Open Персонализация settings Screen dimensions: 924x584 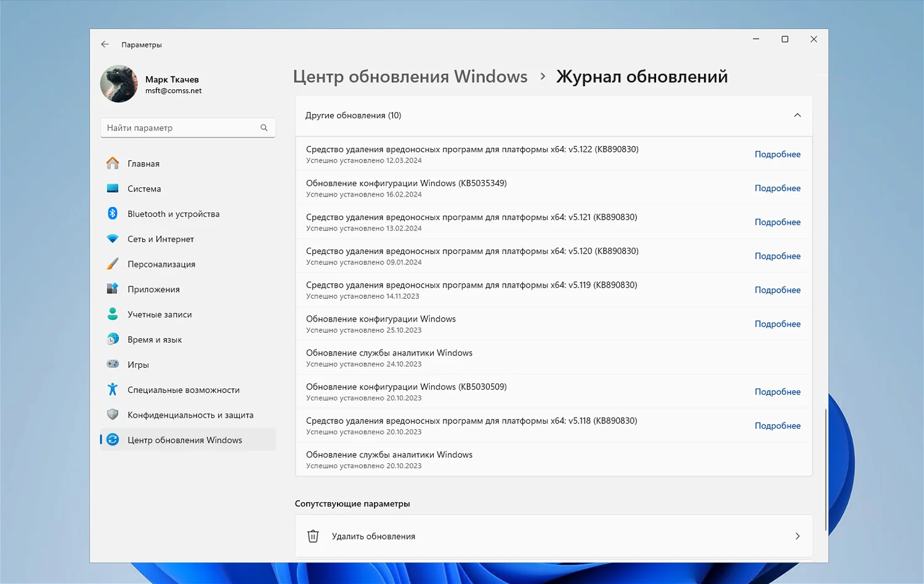tap(188, 264)
